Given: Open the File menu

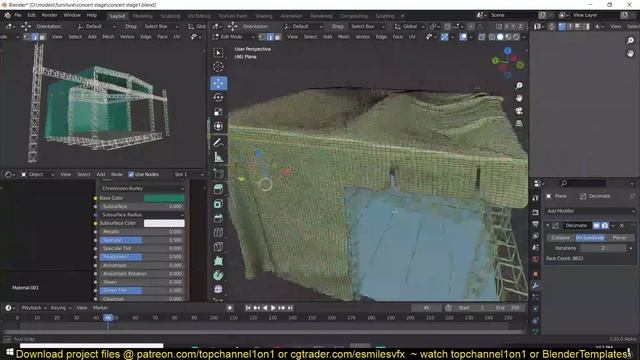Looking at the screenshot, I should (x=18, y=15).
